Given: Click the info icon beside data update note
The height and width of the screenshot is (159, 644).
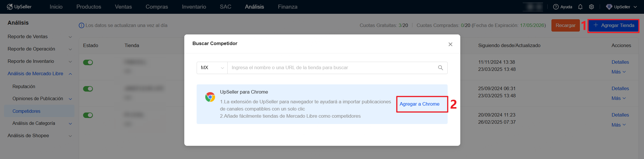Looking at the screenshot, I should (x=81, y=26).
